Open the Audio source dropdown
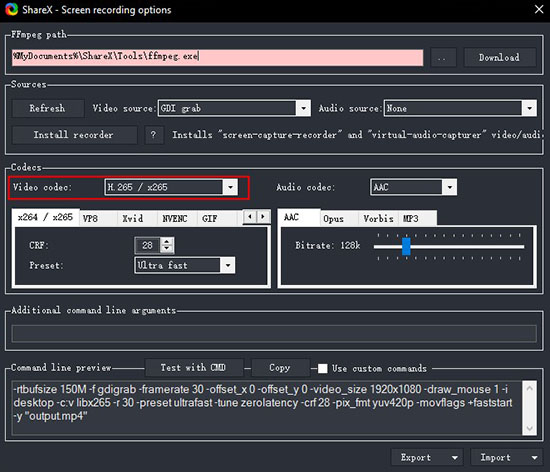This screenshot has height=472, width=550. coord(460,108)
